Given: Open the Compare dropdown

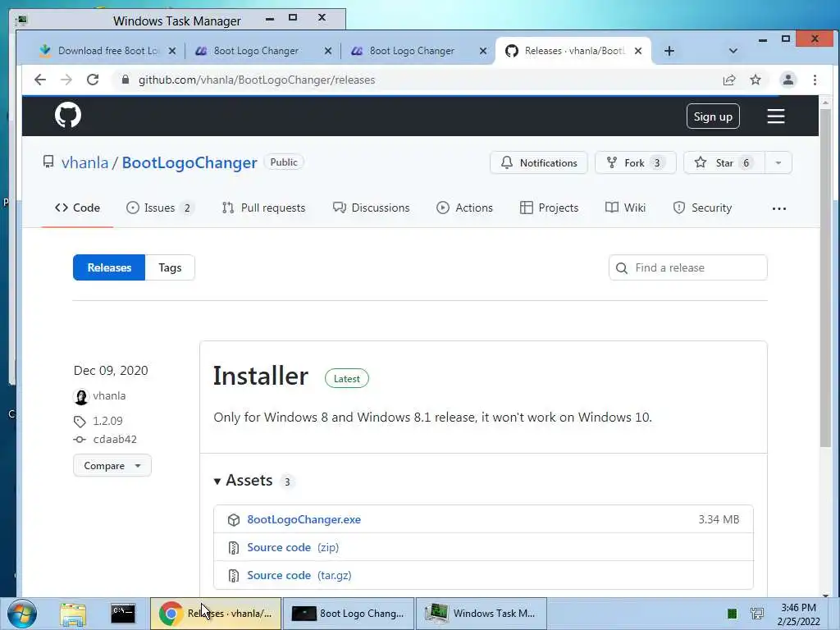Looking at the screenshot, I should 112,466.
